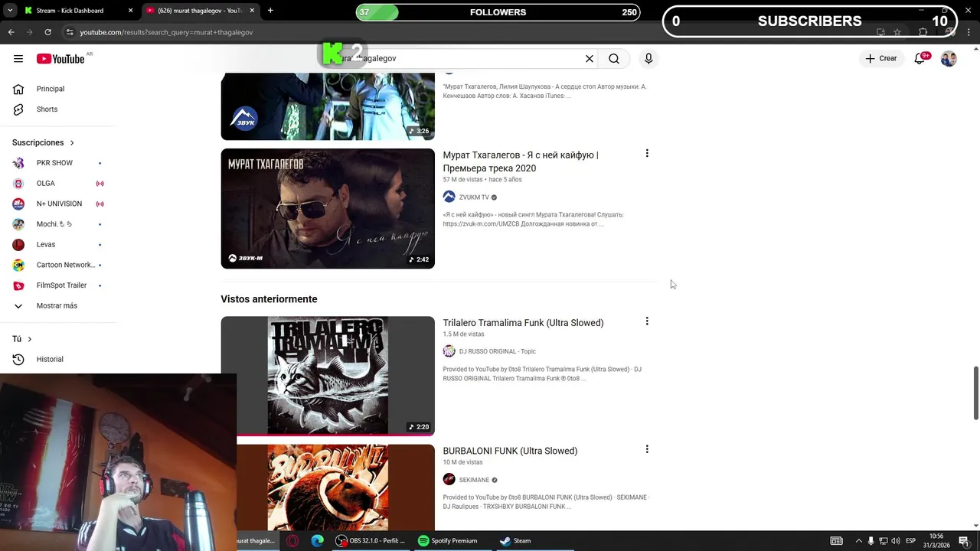
Task: Open DJ RUSSO ORIGINAL channel avatar
Action: [449, 351]
